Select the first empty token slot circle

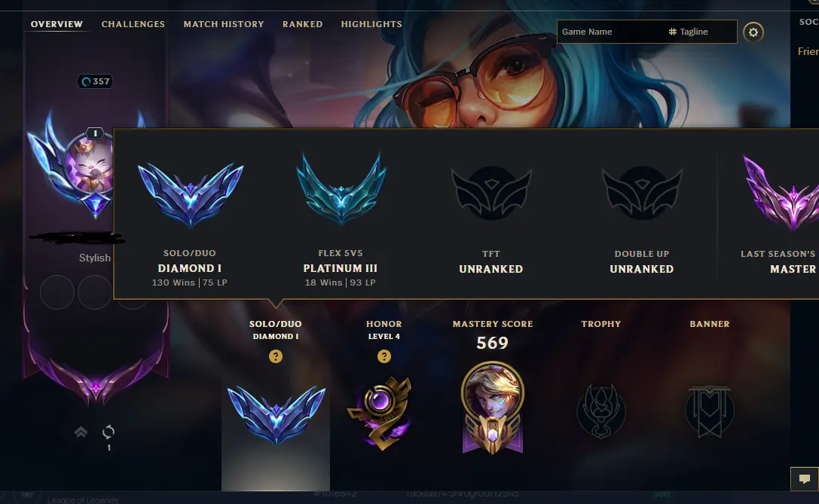click(57, 292)
